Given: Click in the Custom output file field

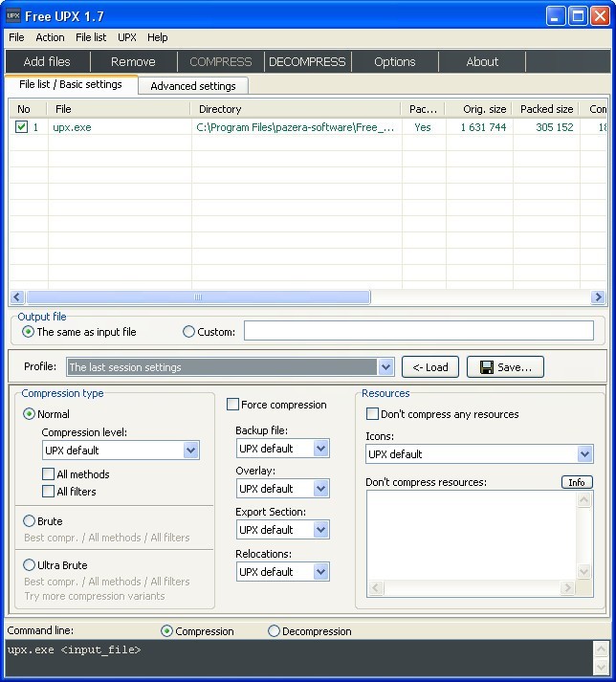Looking at the screenshot, I should [x=419, y=331].
